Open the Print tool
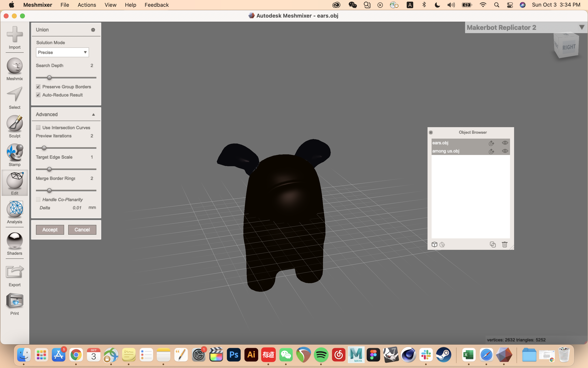Viewport: 588px width, 368px height. (14, 304)
